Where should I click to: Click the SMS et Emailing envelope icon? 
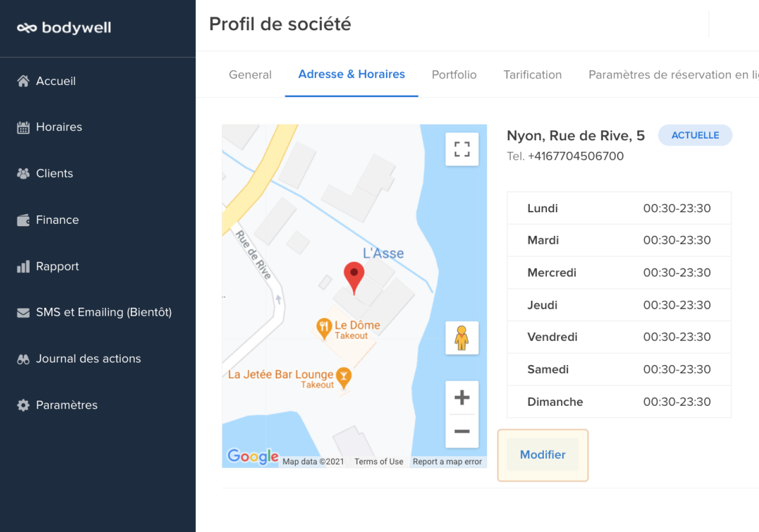coord(23,313)
